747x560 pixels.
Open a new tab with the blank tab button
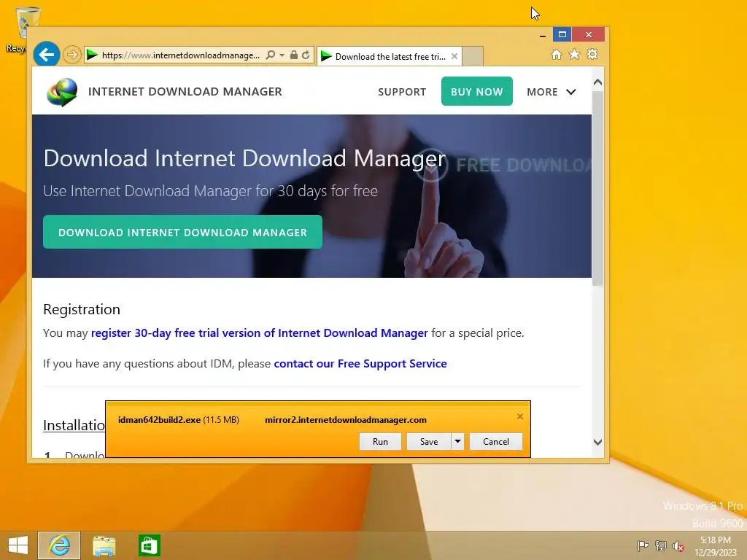tap(473, 56)
